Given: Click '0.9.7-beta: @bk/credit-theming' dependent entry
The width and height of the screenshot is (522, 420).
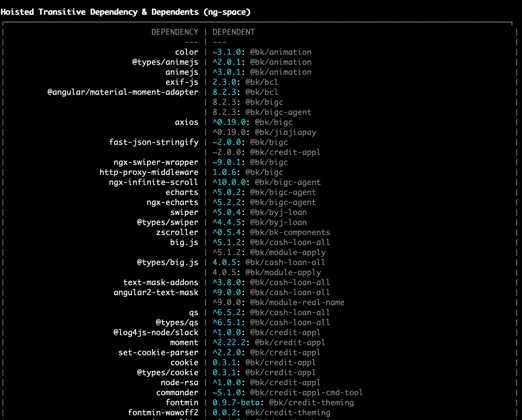Looking at the screenshot, I should pyautogui.click(x=283, y=403).
